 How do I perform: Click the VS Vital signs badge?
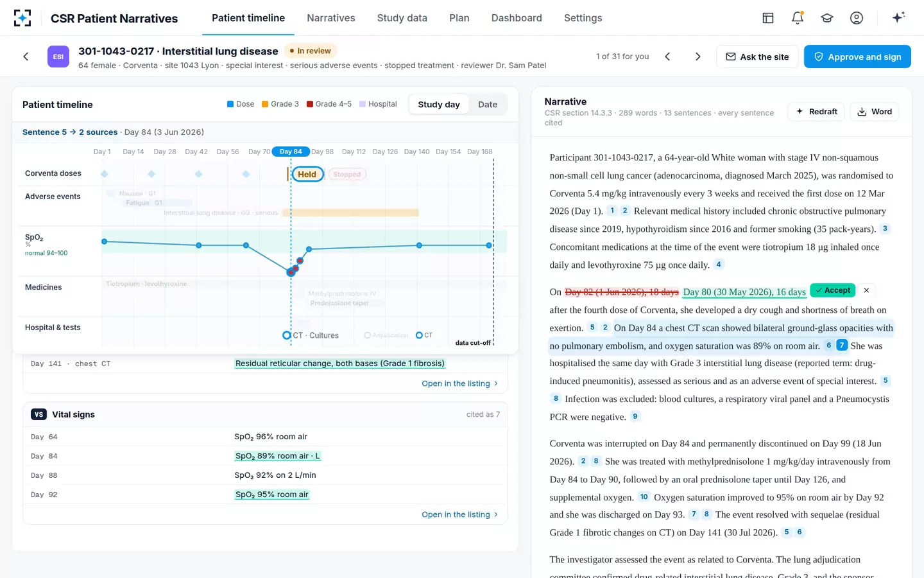click(38, 414)
